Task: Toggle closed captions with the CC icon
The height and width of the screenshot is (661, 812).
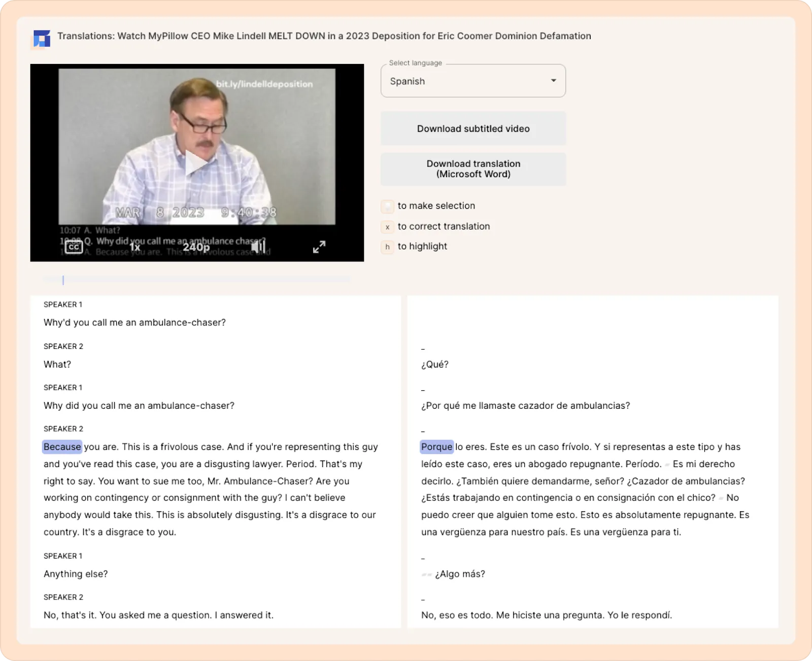Action: (74, 247)
